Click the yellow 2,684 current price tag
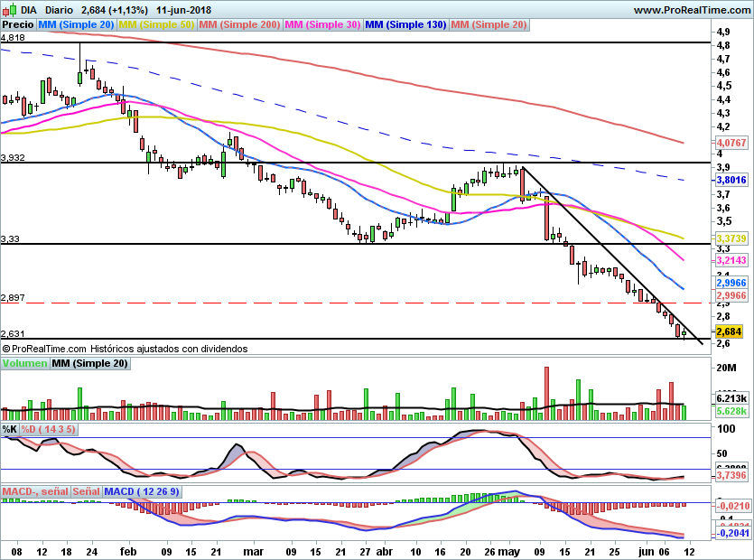 pos(729,331)
